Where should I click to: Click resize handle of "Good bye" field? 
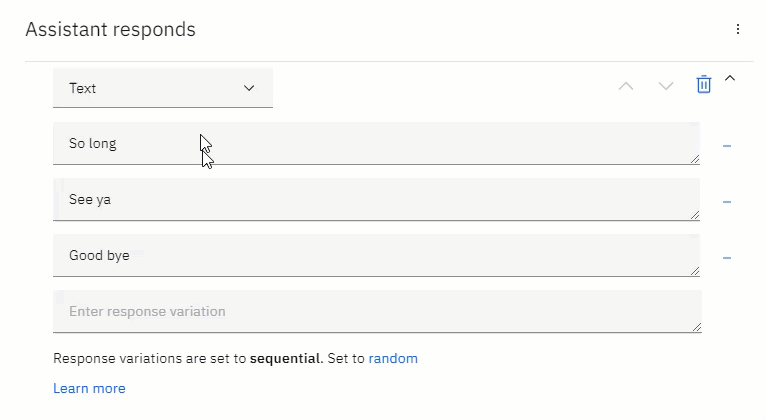point(695,272)
